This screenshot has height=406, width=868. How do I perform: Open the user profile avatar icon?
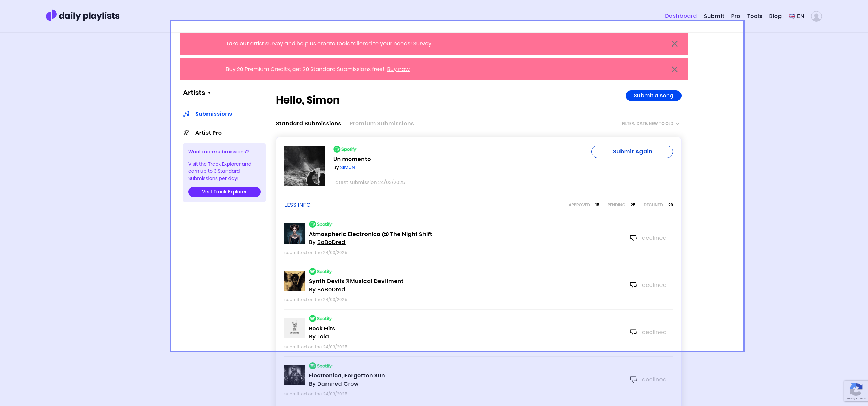[x=816, y=16]
